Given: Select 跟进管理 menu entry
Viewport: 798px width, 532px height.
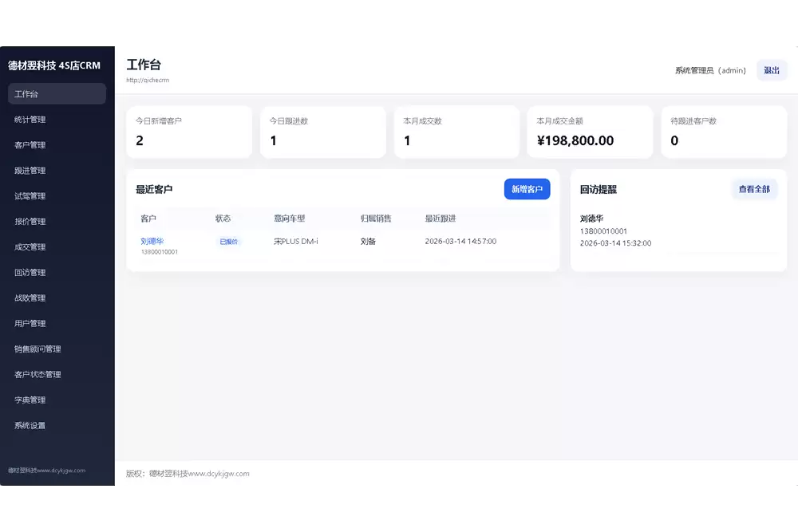Looking at the screenshot, I should pyautogui.click(x=30, y=171).
